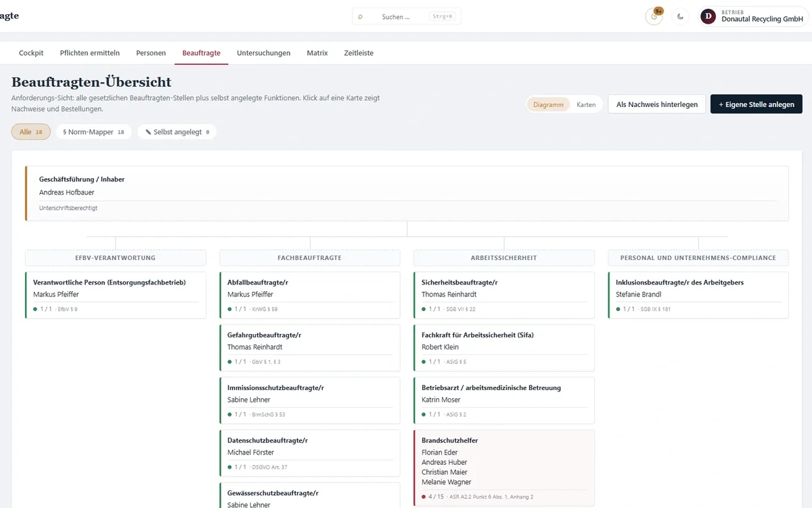Click the name Stefanie Brandl
812x508 pixels.
pos(639,295)
